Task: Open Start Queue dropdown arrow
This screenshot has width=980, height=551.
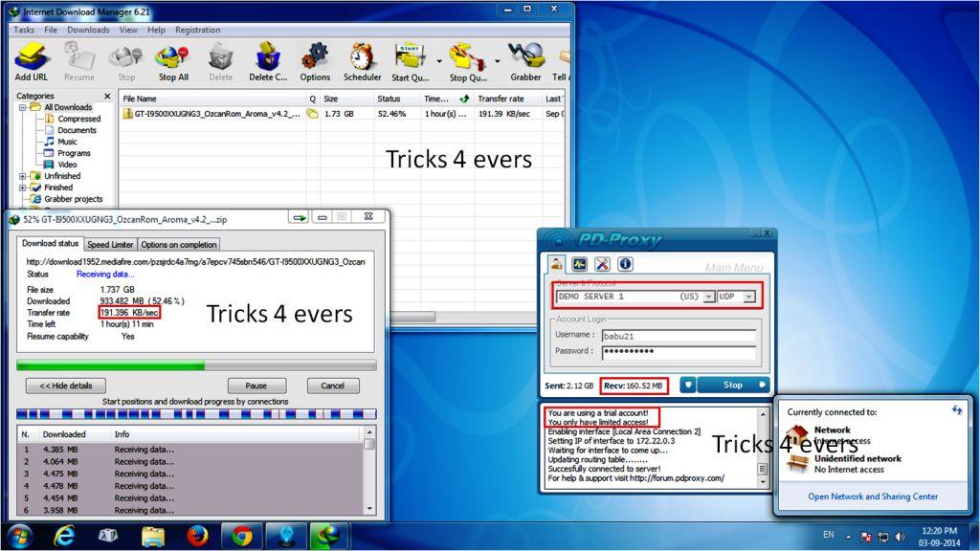Action: 439,61
